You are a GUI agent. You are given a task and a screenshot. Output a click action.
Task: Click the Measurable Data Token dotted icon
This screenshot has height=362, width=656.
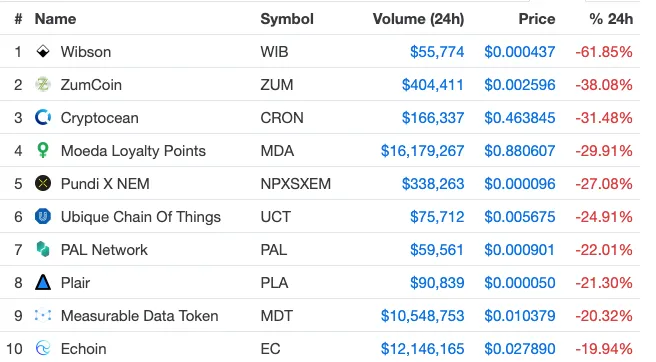tap(43, 315)
